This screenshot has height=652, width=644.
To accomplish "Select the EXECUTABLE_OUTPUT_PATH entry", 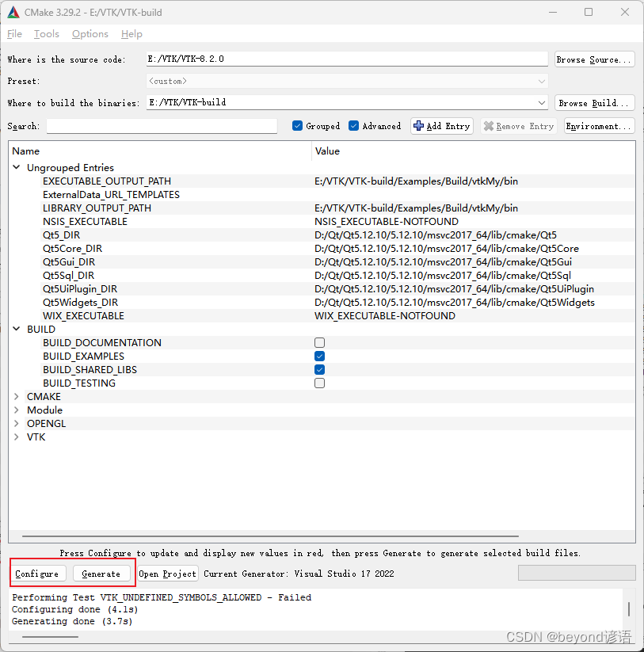I will (107, 181).
